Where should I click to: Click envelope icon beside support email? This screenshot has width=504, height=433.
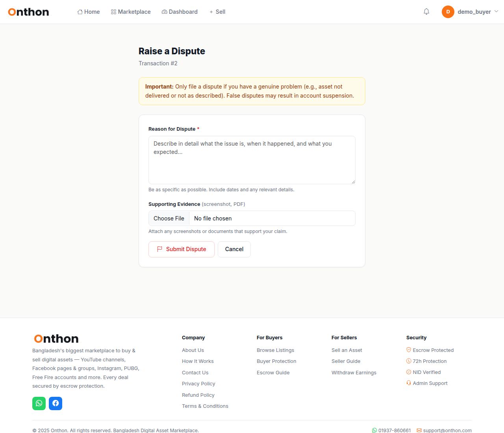click(419, 430)
